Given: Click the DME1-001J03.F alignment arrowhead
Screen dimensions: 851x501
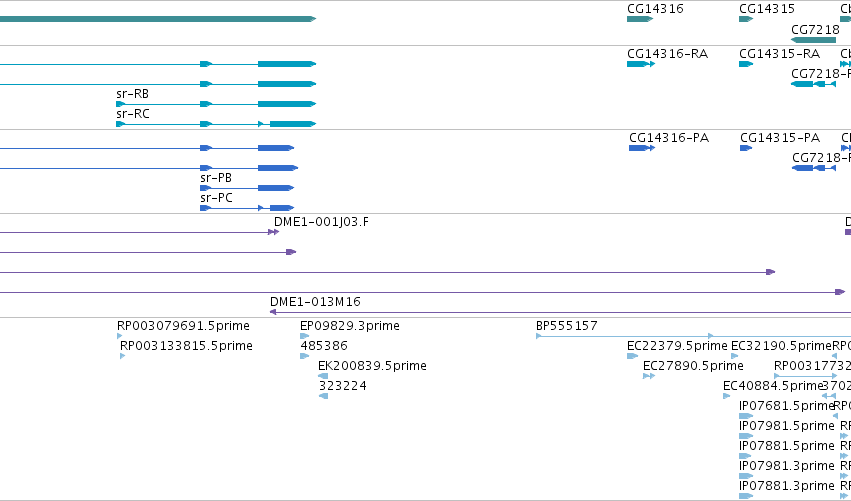Looking at the screenshot, I should tap(274, 232).
